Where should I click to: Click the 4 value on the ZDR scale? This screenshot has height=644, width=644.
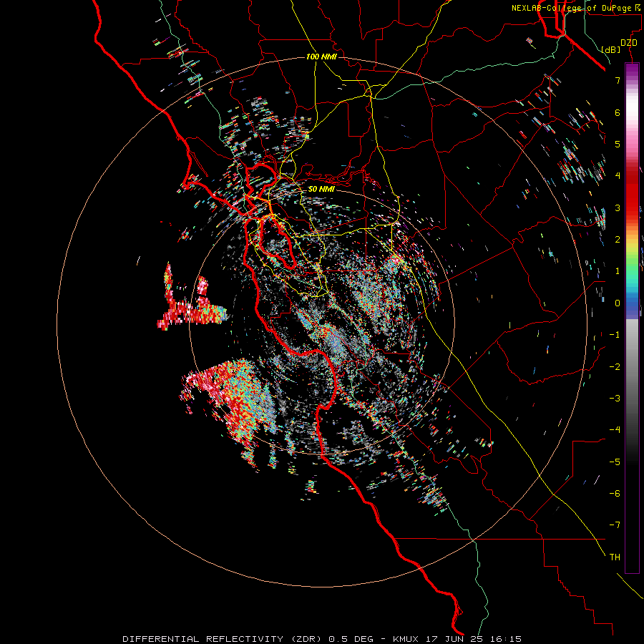[618, 176]
